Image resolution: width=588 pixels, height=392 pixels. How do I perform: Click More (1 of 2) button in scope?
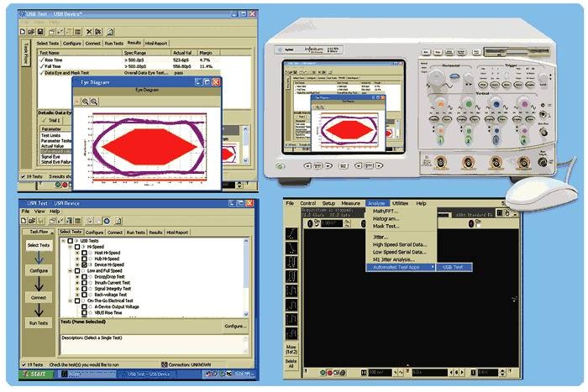point(291,350)
